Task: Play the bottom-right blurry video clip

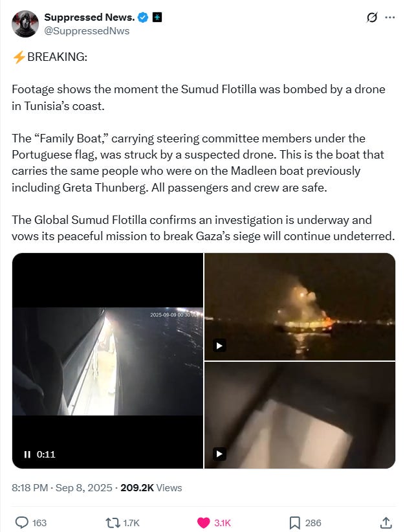Action: [x=219, y=454]
